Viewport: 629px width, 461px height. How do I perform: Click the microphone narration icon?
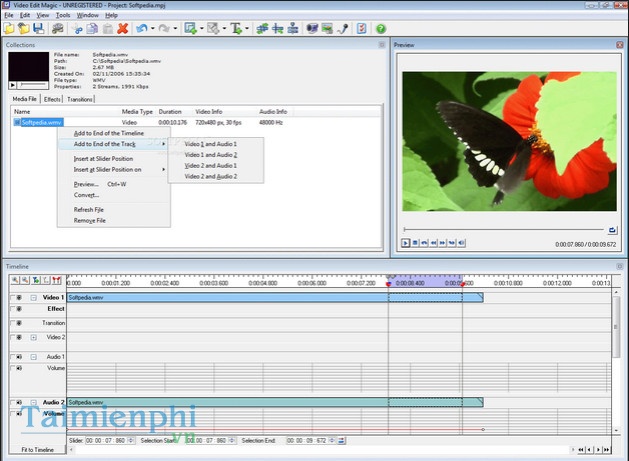343,28
